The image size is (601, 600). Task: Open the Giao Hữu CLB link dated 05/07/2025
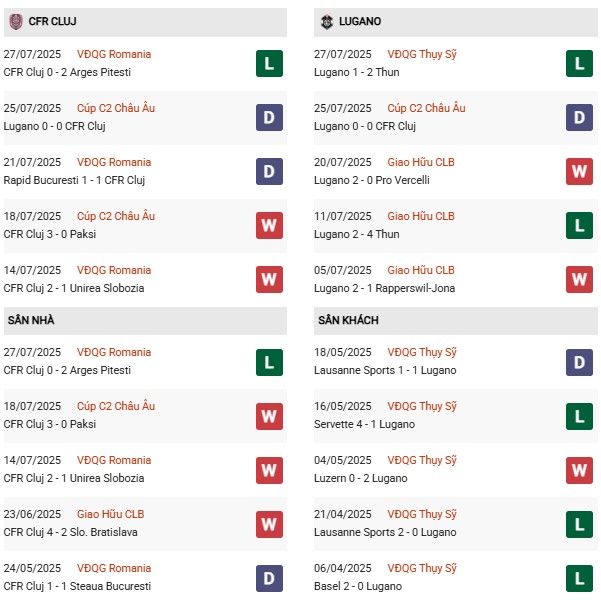(x=421, y=270)
